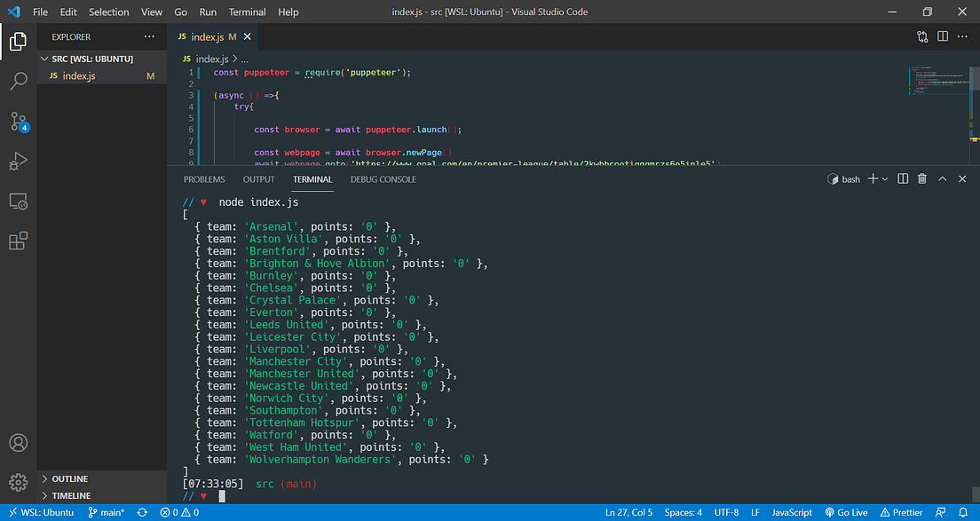Open notifications bell icon
Screen dimensions: 980x521
point(963,512)
